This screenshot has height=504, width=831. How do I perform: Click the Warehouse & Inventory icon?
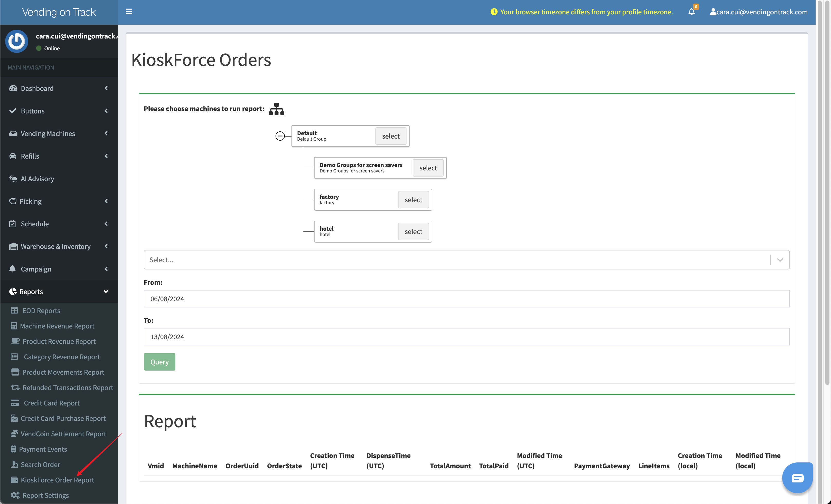click(13, 246)
